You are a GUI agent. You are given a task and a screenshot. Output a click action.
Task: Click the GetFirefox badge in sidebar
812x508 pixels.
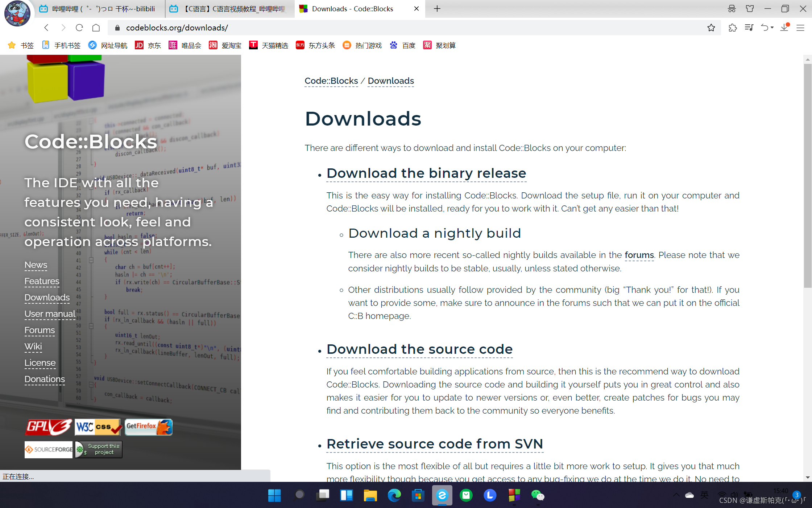(x=148, y=427)
